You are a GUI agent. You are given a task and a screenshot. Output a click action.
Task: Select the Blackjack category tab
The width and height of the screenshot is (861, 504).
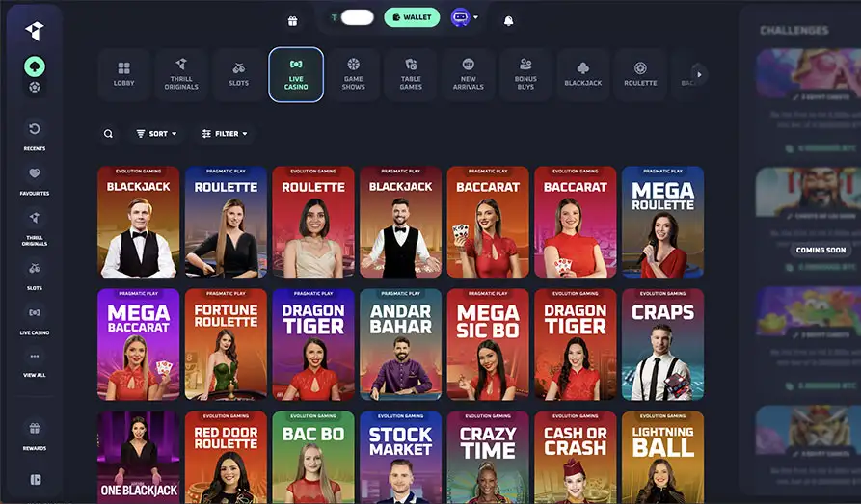pyautogui.click(x=583, y=74)
